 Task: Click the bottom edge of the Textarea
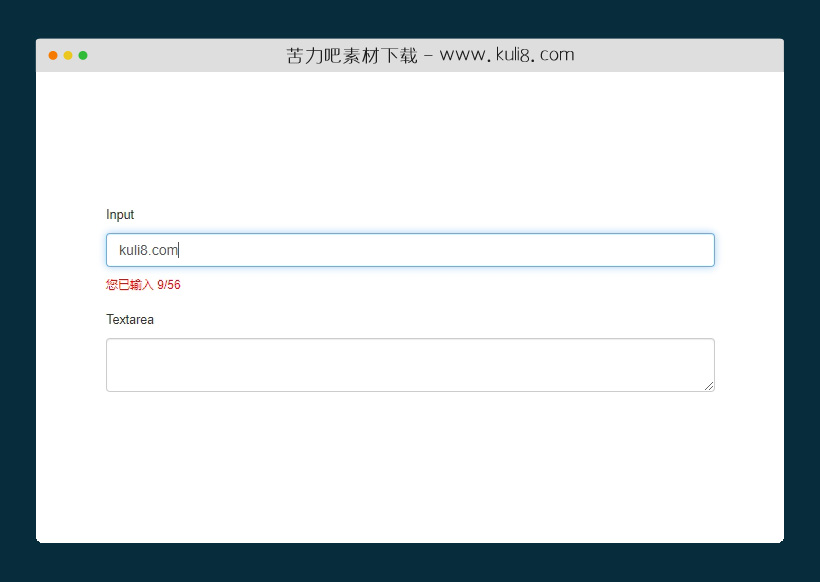coord(410,391)
